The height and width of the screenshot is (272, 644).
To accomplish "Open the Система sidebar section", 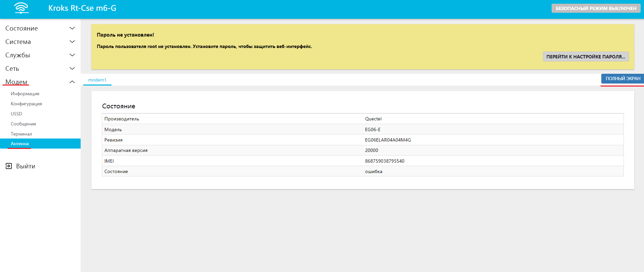I will click(18, 42).
